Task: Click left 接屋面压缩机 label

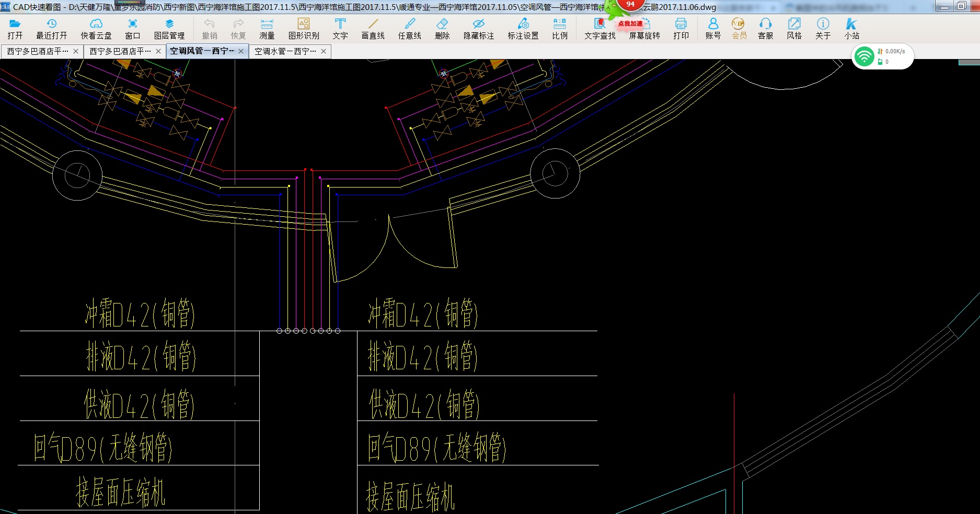Action: (121, 492)
